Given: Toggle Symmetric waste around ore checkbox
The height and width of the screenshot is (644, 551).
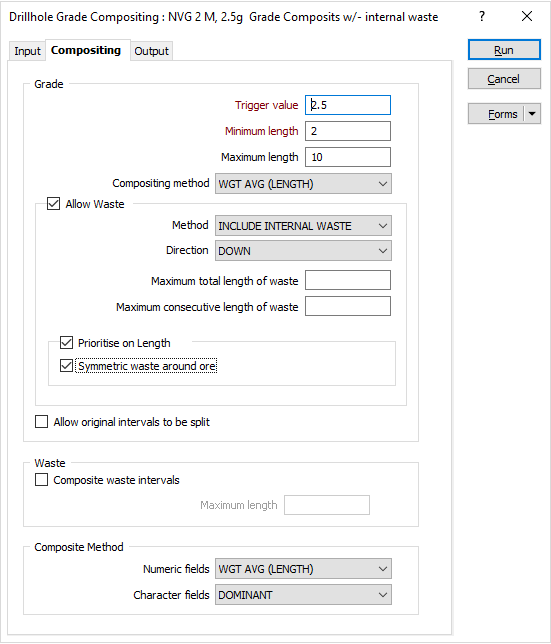Looking at the screenshot, I should [67, 366].
